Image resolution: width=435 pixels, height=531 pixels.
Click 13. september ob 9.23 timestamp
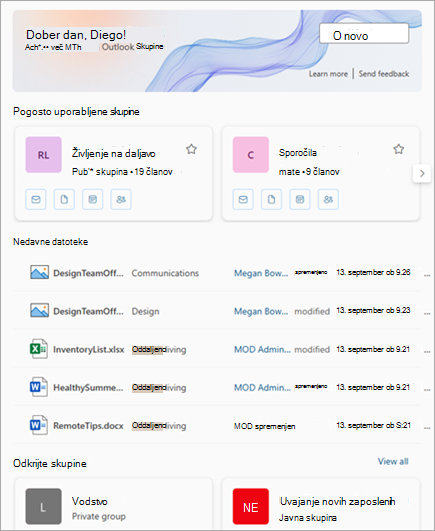pyautogui.click(x=373, y=310)
